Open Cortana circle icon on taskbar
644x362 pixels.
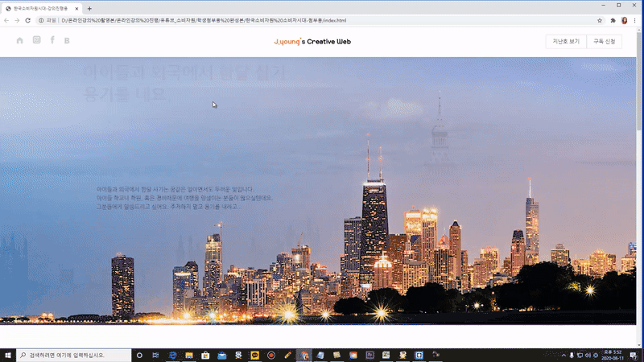[x=139, y=355]
